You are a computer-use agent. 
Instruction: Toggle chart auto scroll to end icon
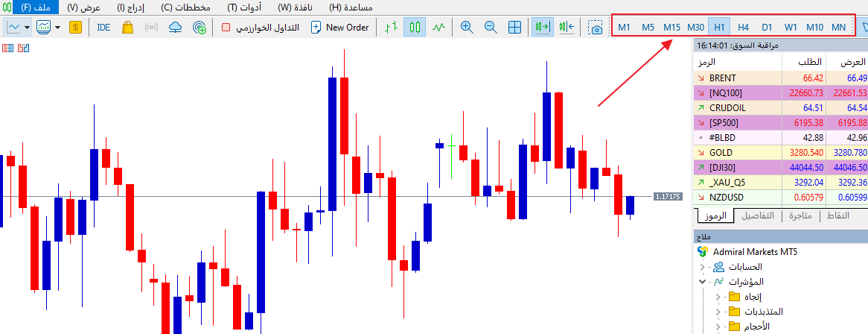pyautogui.click(x=543, y=27)
